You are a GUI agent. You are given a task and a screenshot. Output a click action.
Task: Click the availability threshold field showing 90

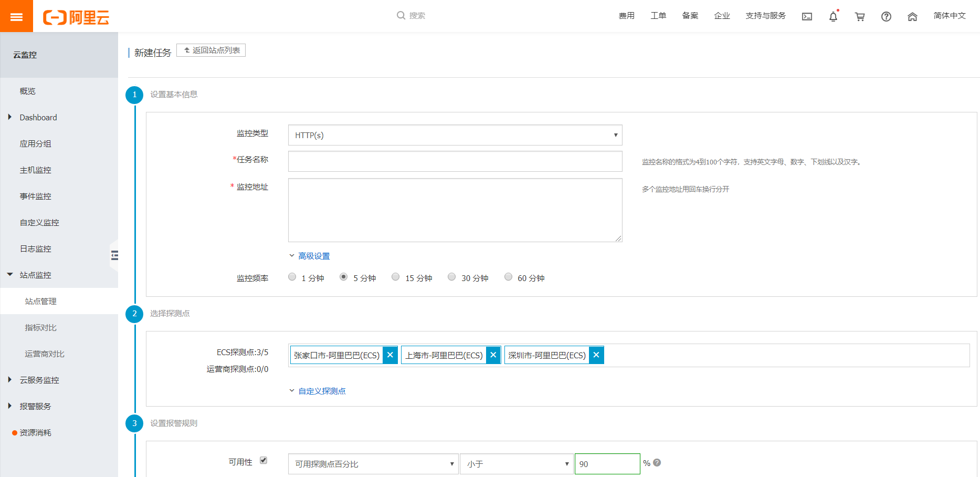(x=607, y=464)
